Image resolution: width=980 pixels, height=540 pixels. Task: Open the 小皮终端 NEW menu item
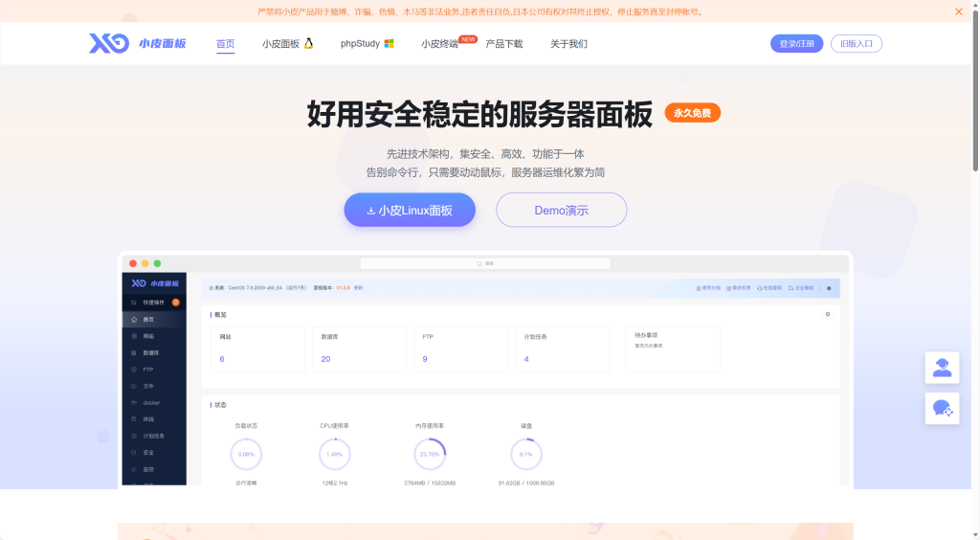(x=439, y=43)
